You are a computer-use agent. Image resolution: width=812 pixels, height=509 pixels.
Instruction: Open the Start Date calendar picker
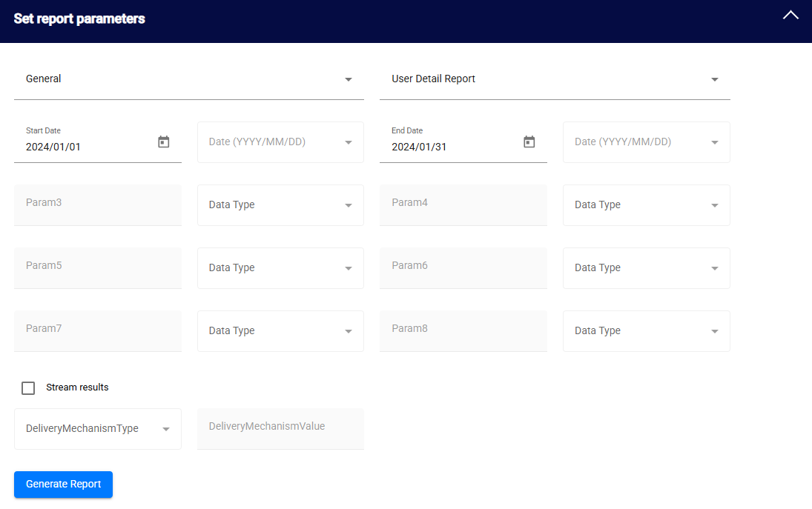164,142
